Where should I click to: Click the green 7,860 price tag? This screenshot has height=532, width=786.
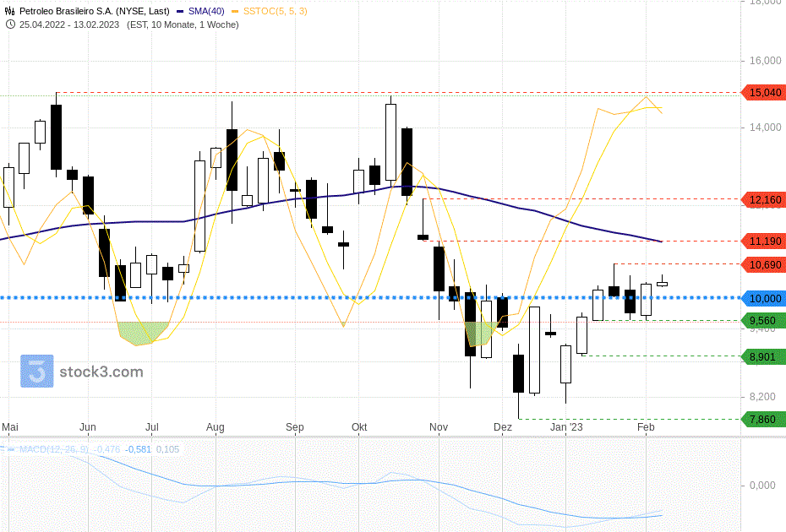pyautogui.click(x=763, y=419)
